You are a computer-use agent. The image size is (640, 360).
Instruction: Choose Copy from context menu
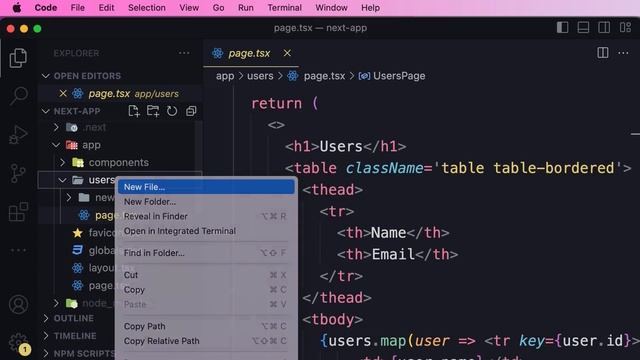pos(206,290)
